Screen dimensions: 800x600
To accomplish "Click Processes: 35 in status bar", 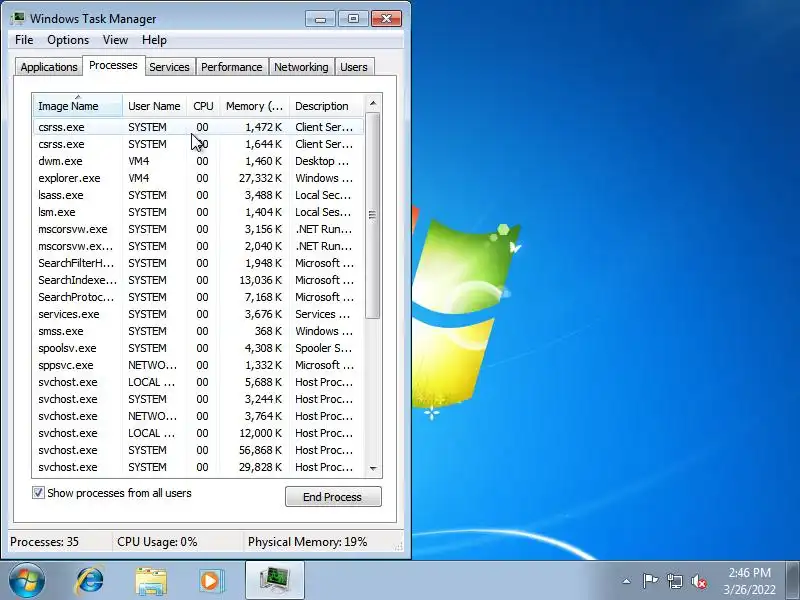I will click(44, 542).
